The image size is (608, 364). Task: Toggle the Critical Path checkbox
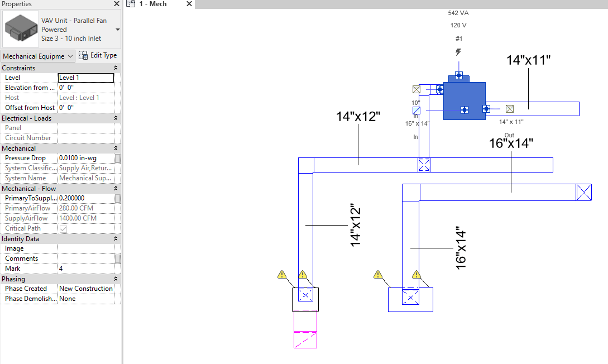(61, 228)
